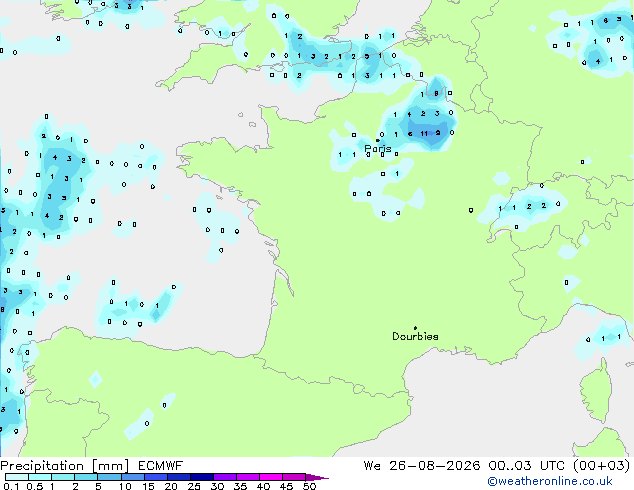Pick the 25–30 mm dark blue legend swatch
This screenshot has width=634, height=490.
tap(201, 477)
